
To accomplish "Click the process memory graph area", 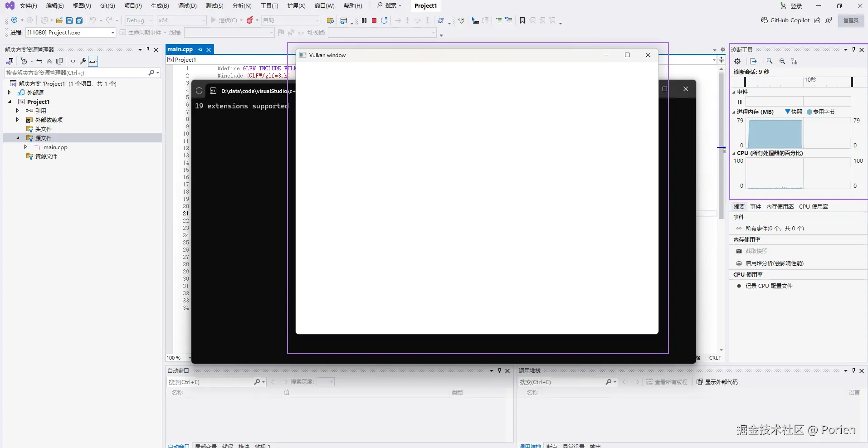I will point(798,133).
